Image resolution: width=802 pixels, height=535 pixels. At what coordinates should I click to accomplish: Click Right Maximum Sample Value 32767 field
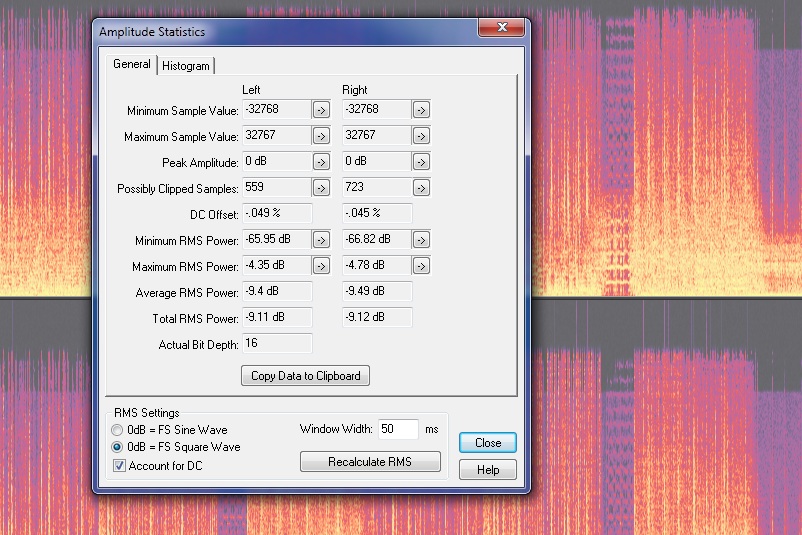[x=377, y=136]
